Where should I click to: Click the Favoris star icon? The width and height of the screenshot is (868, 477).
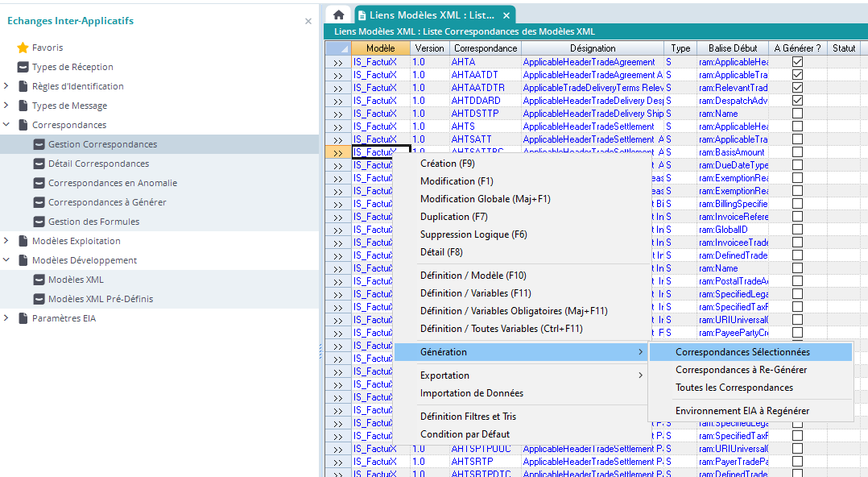(x=23, y=48)
